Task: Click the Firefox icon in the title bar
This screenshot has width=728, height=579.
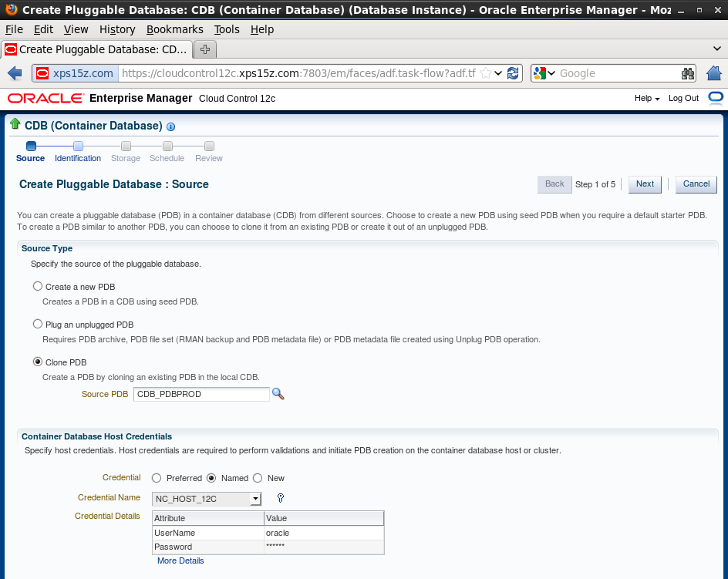Action: click(11, 8)
